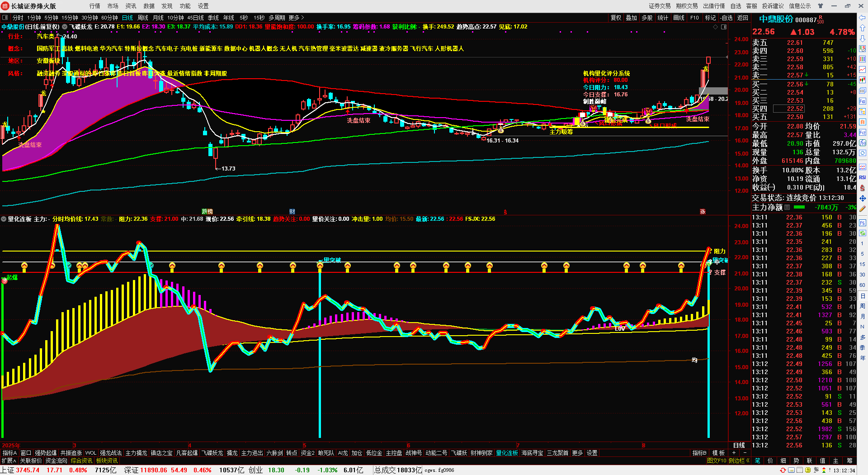
Task: Switch to 15-minute period in right sidebar
Action: (x=863, y=264)
